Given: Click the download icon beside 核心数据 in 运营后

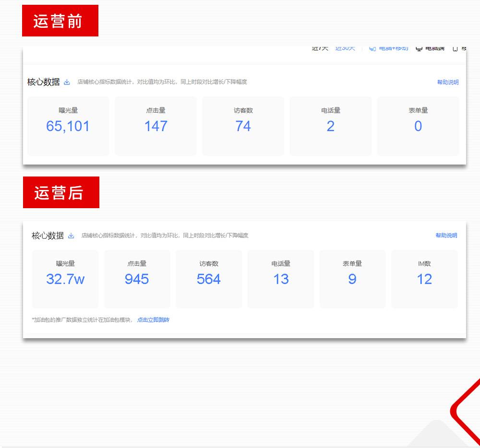Looking at the screenshot, I should [x=71, y=236].
